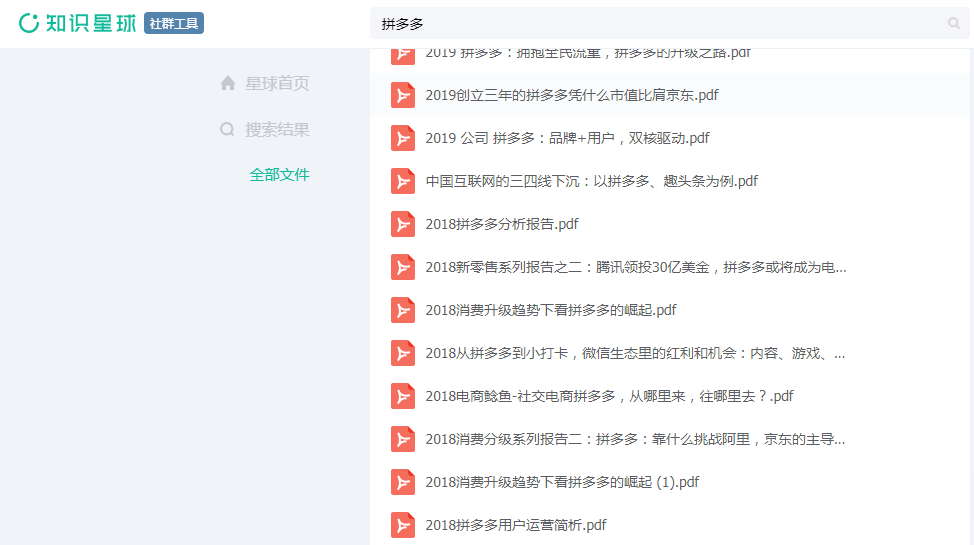Screen dimensions: 974x545
Task: Open 2018消费分级系列报告二 file
Action: pyautogui.click(x=635, y=439)
